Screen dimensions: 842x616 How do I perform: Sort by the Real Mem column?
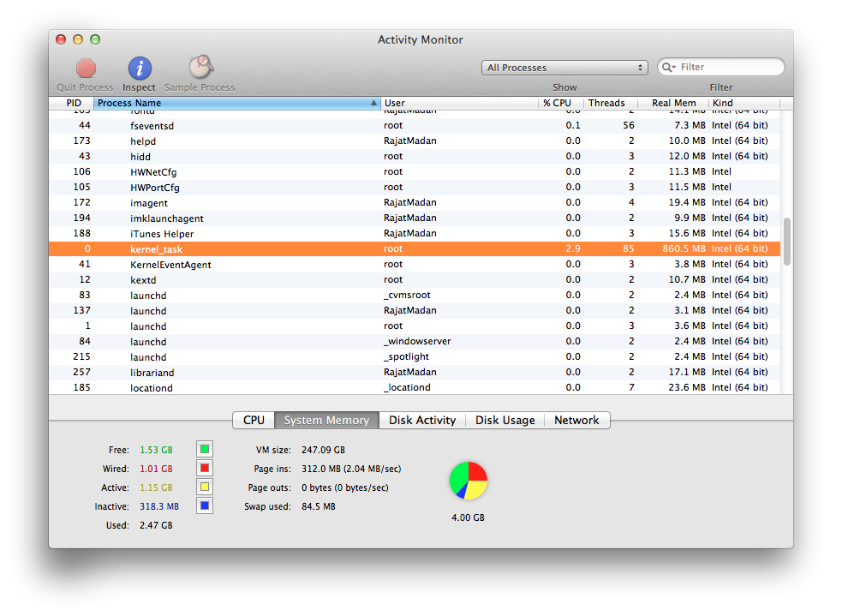673,103
